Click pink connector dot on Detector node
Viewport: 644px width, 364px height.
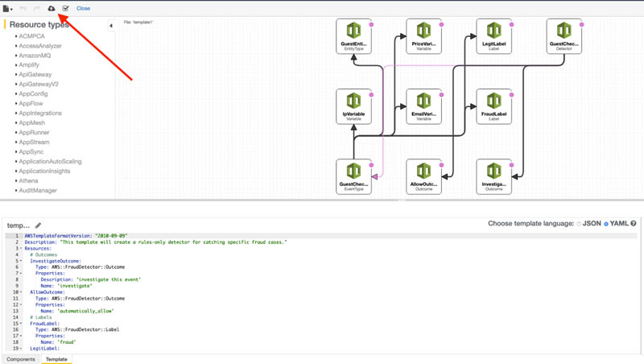581,25
